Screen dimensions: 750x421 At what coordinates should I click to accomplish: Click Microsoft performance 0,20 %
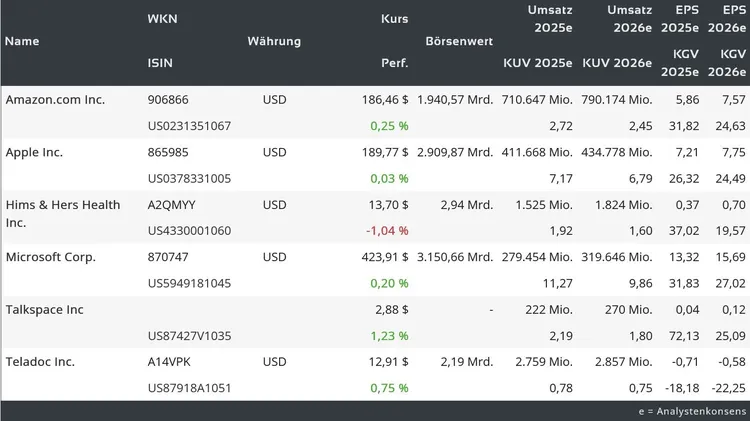[389, 283]
